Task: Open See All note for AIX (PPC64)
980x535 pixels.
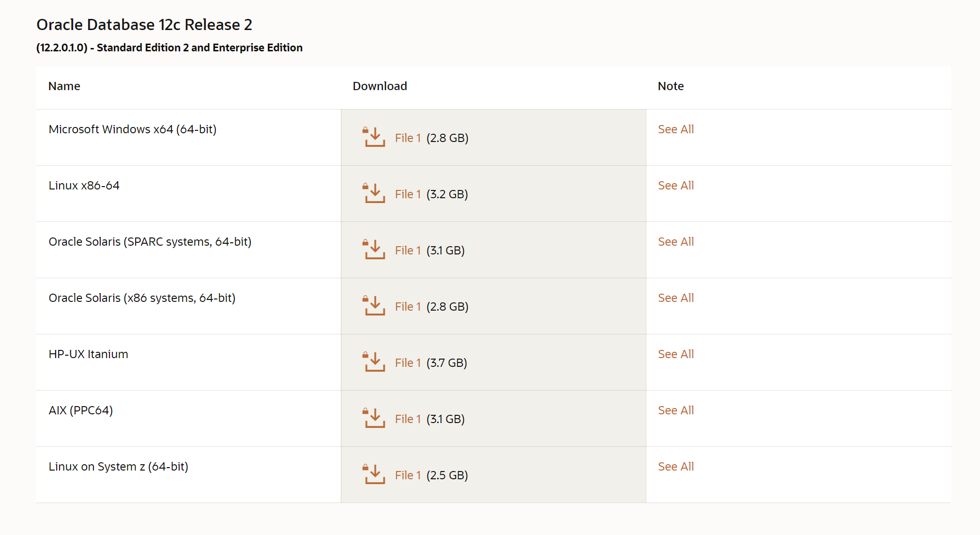Action: [676, 410]
